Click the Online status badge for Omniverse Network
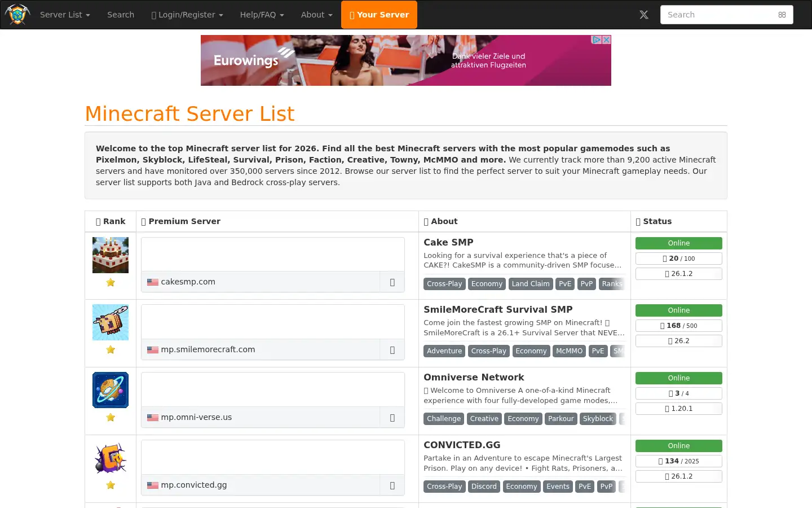Image resolution: width=812 pixels, height=508 pixels. (679, 378)
